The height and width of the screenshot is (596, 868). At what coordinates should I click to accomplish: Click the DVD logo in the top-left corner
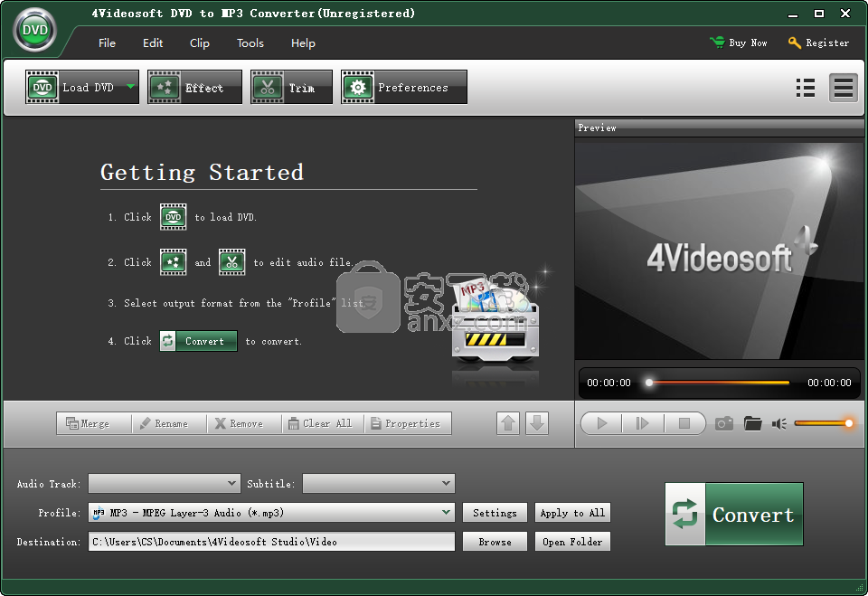pos(35,30)
